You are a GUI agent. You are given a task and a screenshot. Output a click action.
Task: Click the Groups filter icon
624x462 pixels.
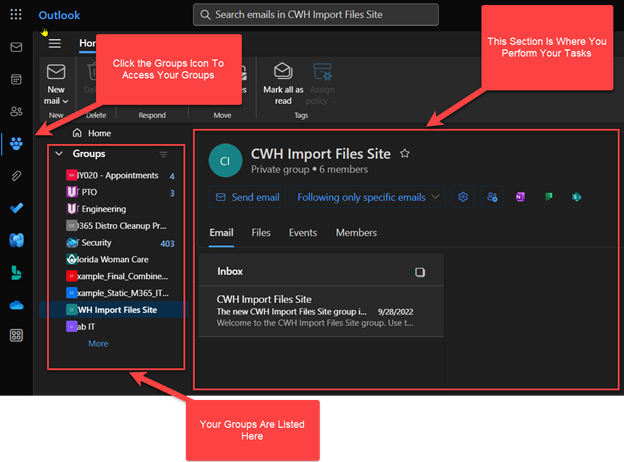tap(164, 154)
